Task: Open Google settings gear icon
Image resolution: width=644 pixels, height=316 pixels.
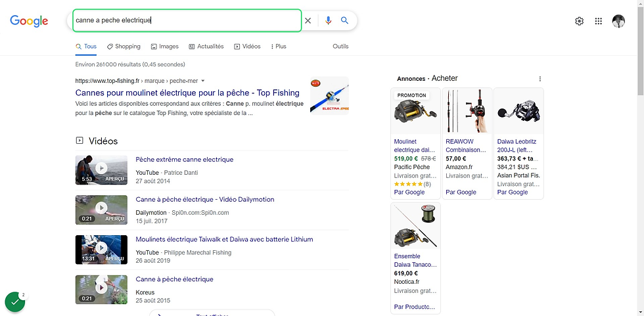Action: (x=579, y=21)
